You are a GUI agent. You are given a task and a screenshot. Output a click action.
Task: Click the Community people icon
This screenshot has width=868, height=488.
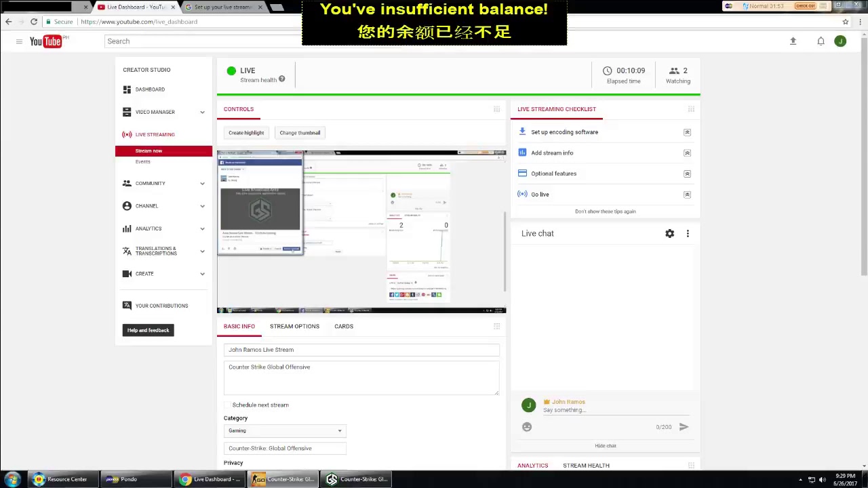pyautogui.click(x=127, y=183)
